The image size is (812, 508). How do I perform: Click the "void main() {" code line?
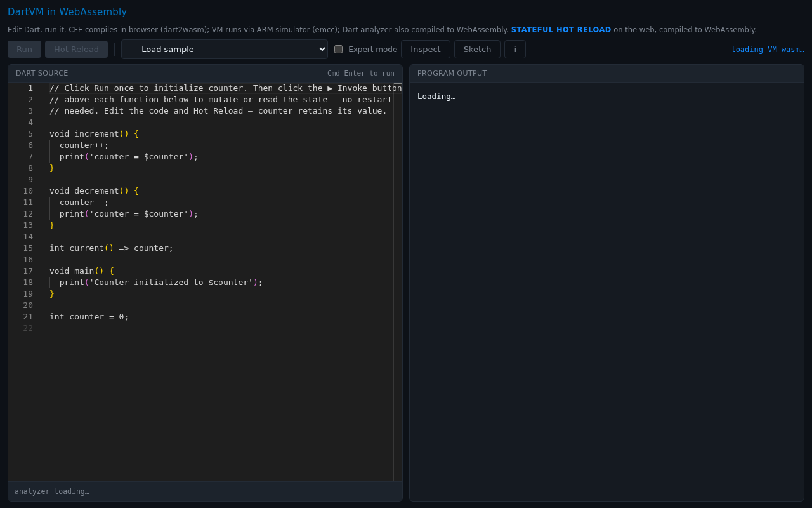coord(82,271)
